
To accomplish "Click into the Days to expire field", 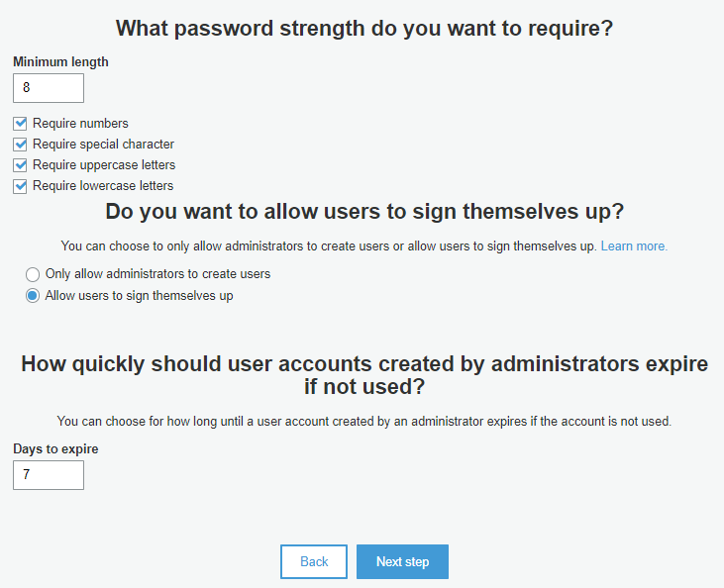I will [49, 475].
